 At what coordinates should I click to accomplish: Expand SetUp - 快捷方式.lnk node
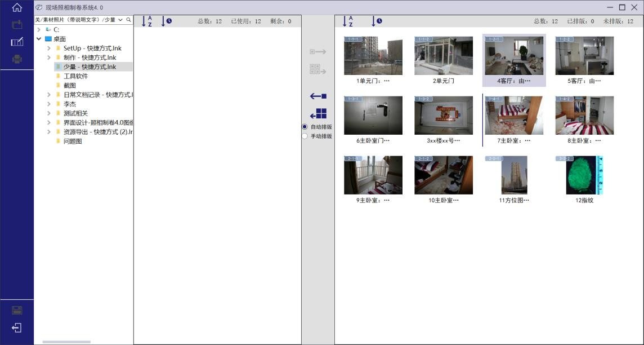point(48,48)
